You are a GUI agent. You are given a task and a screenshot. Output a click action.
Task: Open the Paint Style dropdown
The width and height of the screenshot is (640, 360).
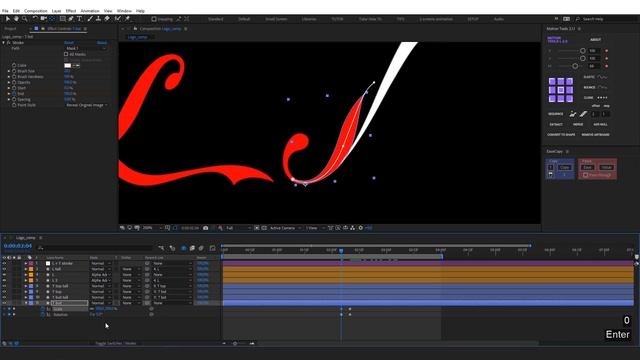point(87,105)
